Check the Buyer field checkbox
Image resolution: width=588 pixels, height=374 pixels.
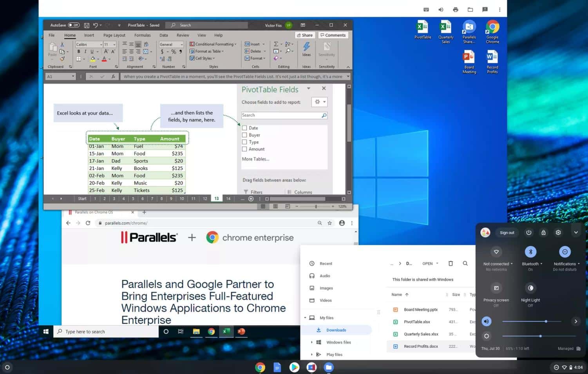pyautogui.click(x=244, y=135)
